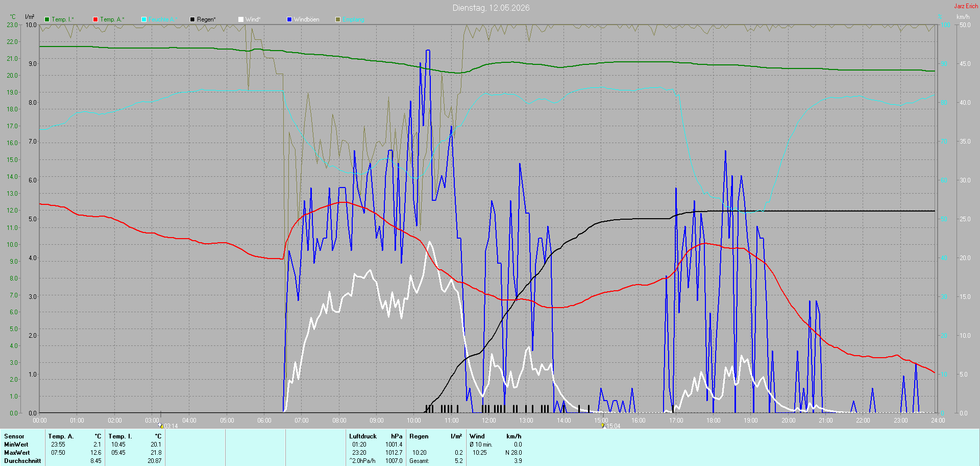Click the maximum wind value 'N 28.0'
Screen dimensions: 980x466
click(x=513, y=453)
